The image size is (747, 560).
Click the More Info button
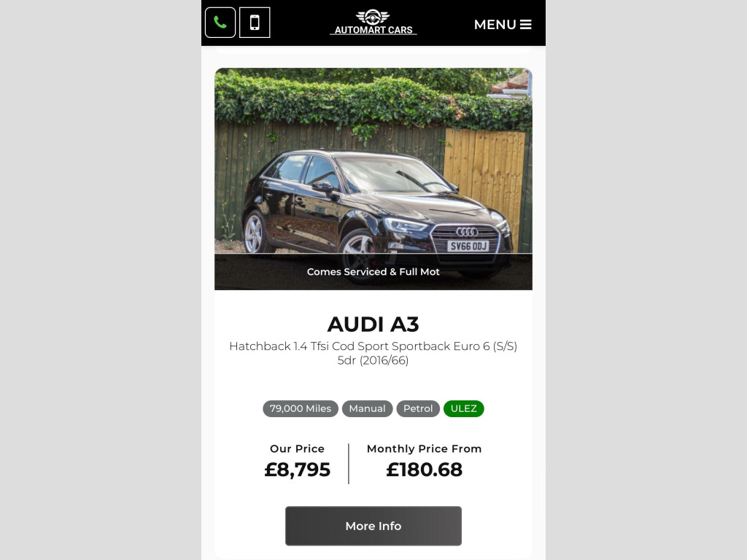point(373,526)
